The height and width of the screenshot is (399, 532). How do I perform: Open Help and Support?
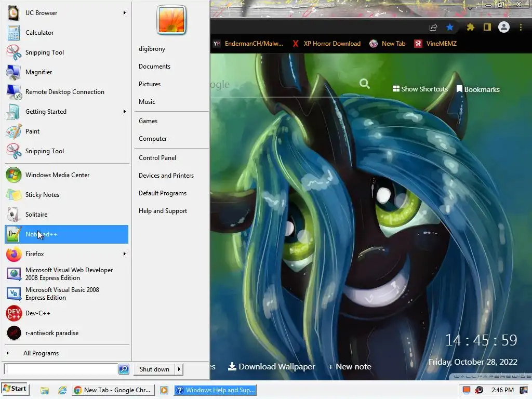point(163,211)
